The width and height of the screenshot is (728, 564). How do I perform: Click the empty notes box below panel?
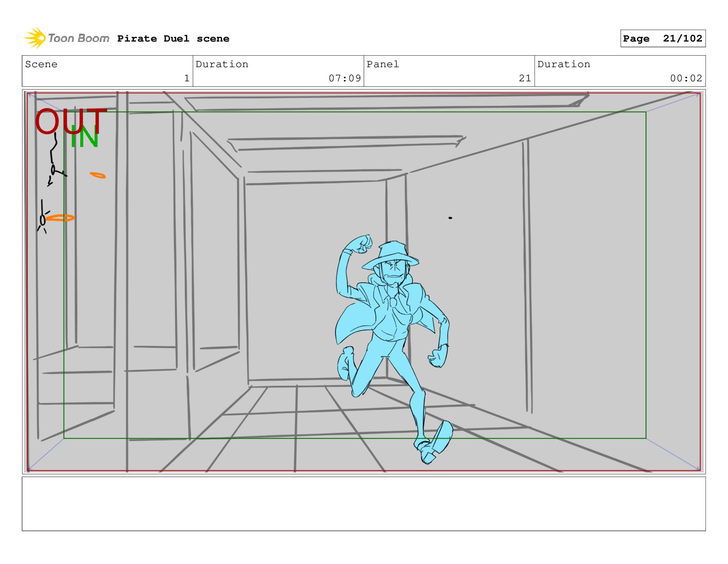click(x=364, y=504)
